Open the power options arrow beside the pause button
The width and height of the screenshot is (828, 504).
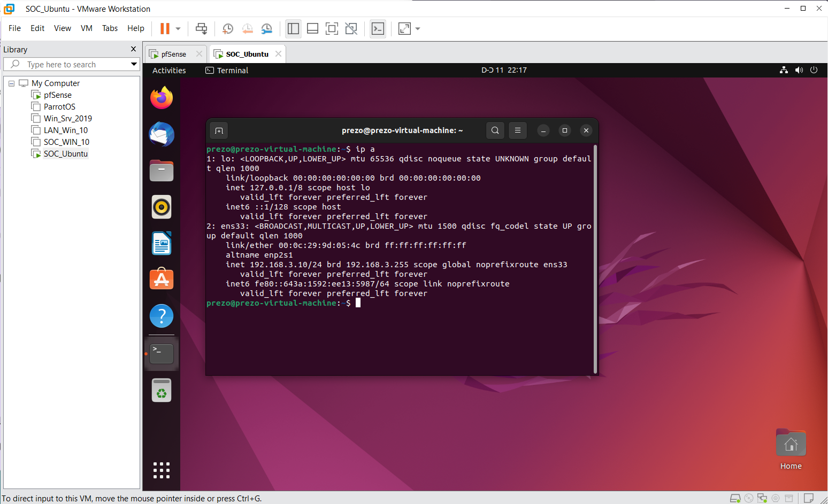tap(178, 29)
